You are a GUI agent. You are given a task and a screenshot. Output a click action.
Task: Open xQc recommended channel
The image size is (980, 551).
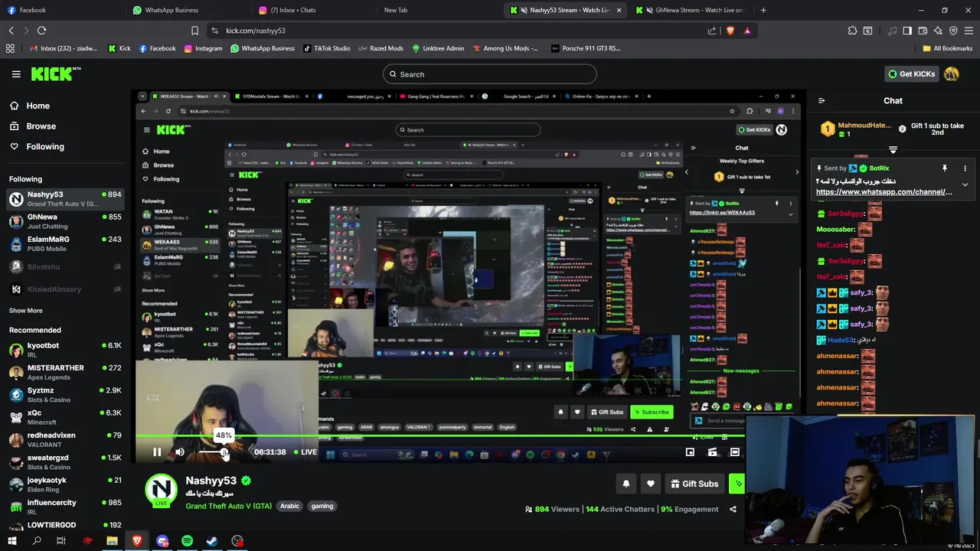pyautogui.click(x=66, y=417)
